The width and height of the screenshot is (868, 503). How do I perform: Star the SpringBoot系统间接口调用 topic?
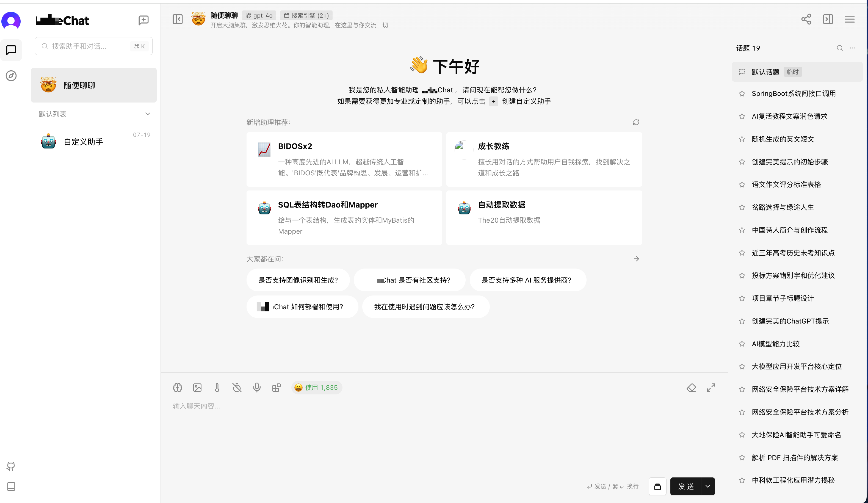742,94
